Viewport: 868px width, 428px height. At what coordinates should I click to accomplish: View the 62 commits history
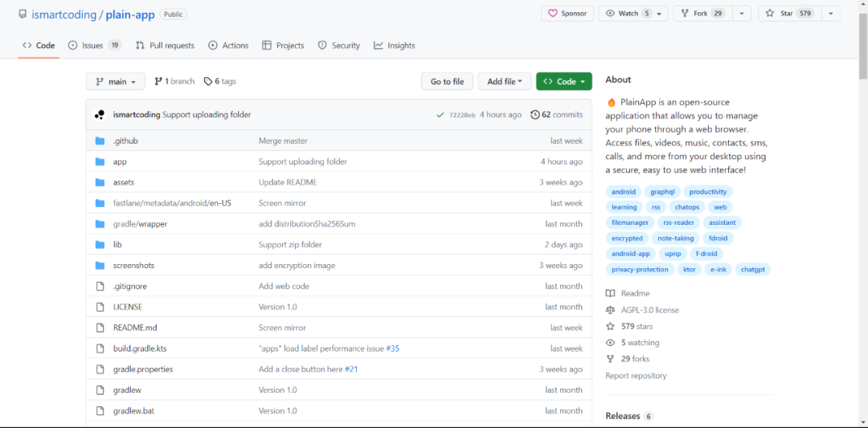[556, 115]
